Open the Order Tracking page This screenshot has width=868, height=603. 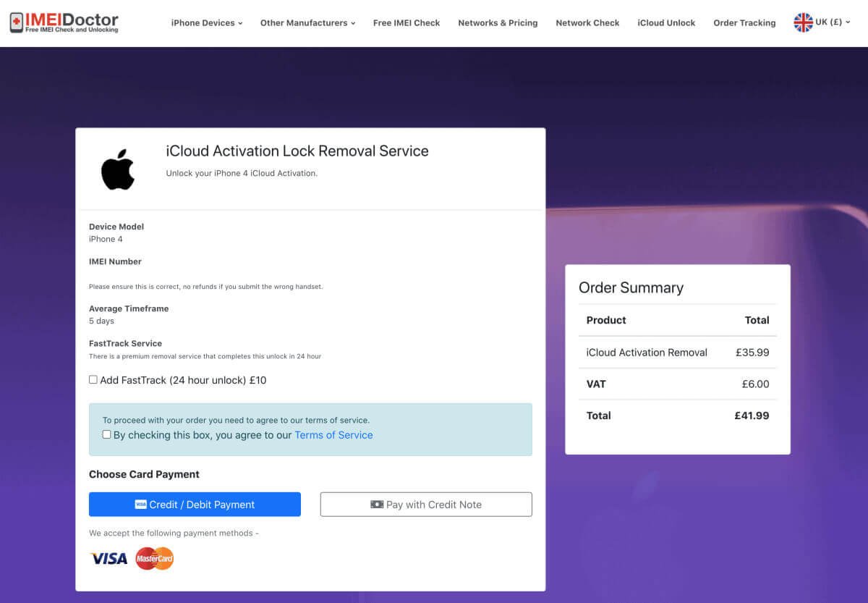point(744,22)
